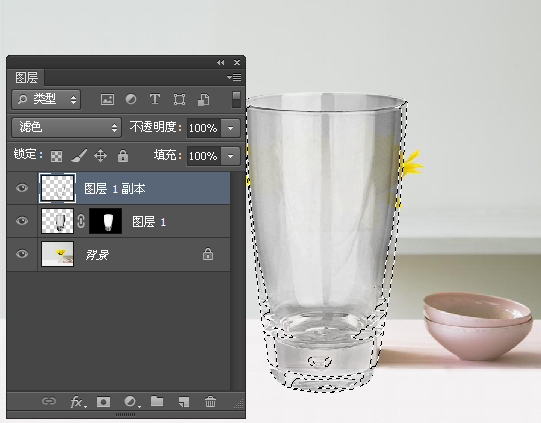Lock image pixels brush icon

79,156
